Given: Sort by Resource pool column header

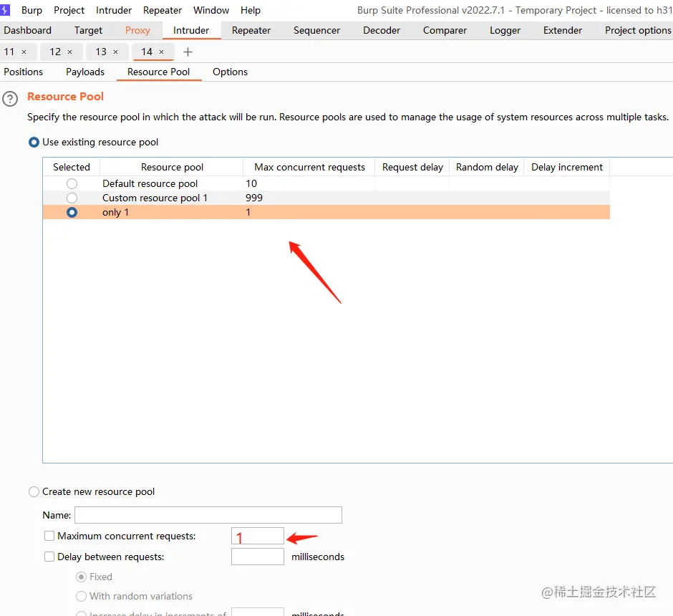Looking at the screenshot, I should click(172, 167).
